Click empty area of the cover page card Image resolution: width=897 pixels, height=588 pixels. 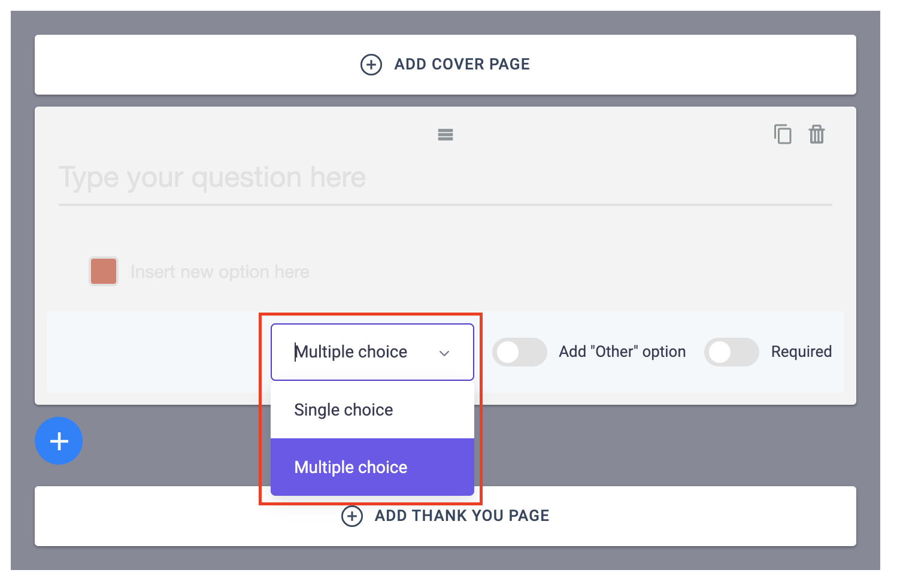(x=180, y=65)
